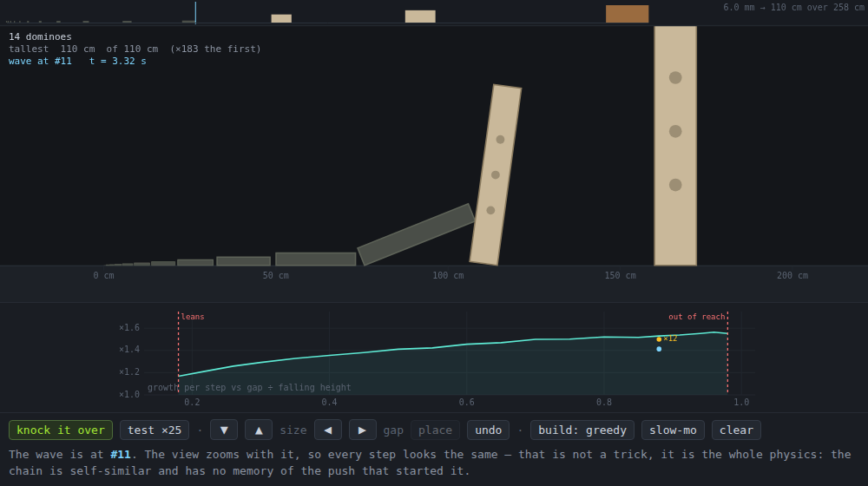This screenshot has height=486, width=868.
Task: Switch the build: greedy mode button
Action: pos(582,430)
